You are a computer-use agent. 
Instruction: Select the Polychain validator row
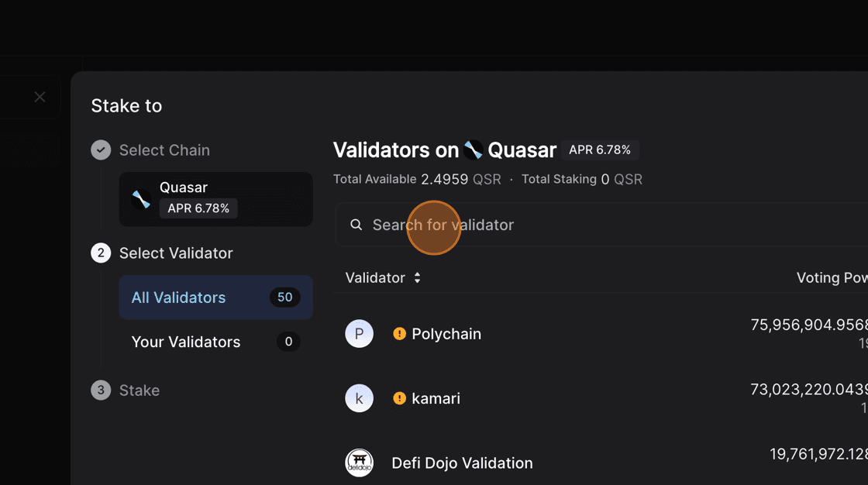coord(446,334)
